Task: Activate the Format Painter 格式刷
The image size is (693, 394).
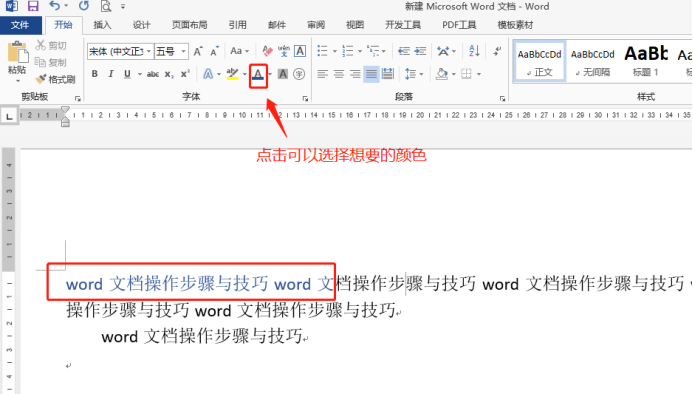Action: coord(56,79)
